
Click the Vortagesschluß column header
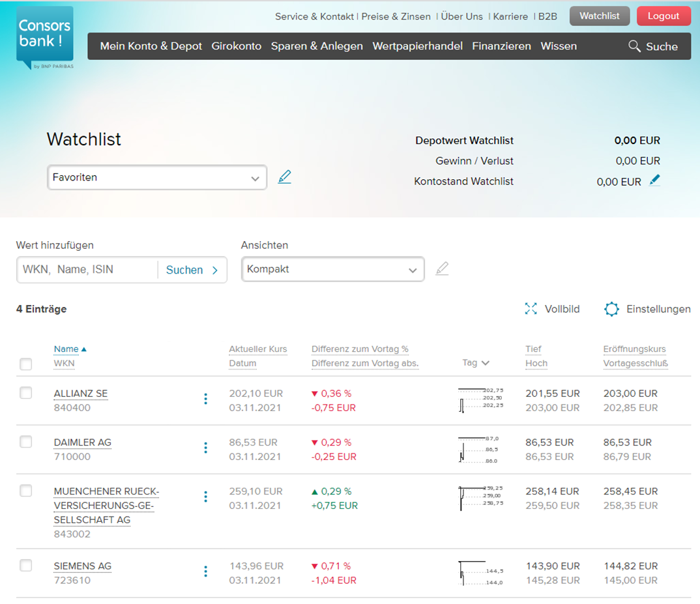click(x=635, y=364)
